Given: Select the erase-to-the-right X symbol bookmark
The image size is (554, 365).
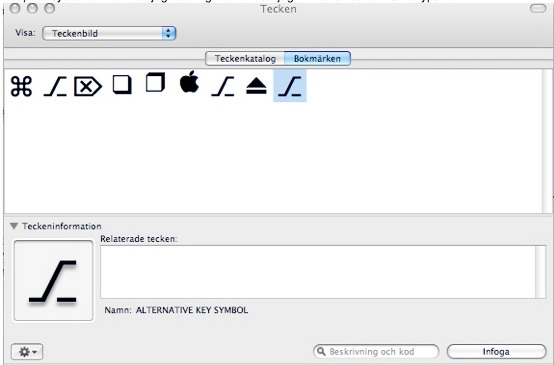Looking at the screenshot, I should point(88,86).
